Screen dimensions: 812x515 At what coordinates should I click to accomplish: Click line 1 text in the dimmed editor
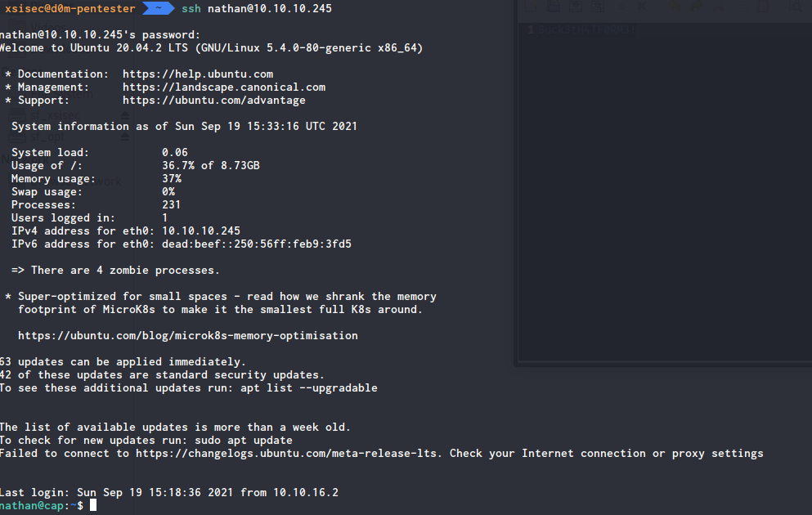pos(587,29)
